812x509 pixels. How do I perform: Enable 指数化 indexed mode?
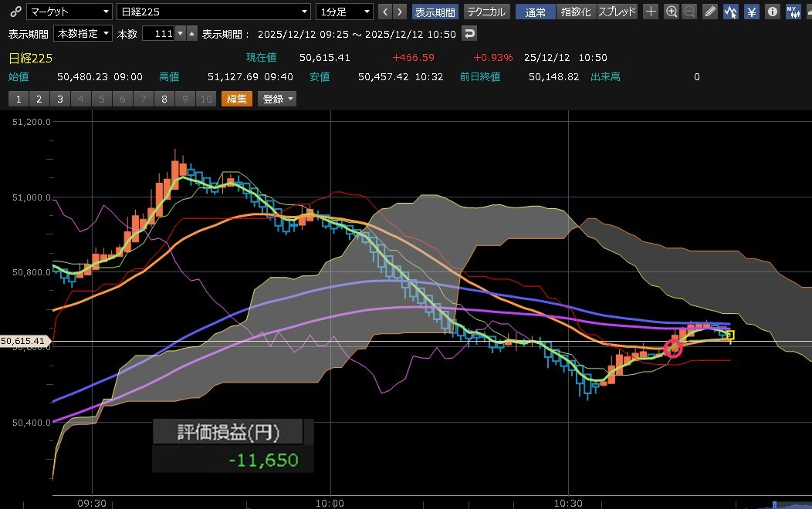tap(576, 12)
